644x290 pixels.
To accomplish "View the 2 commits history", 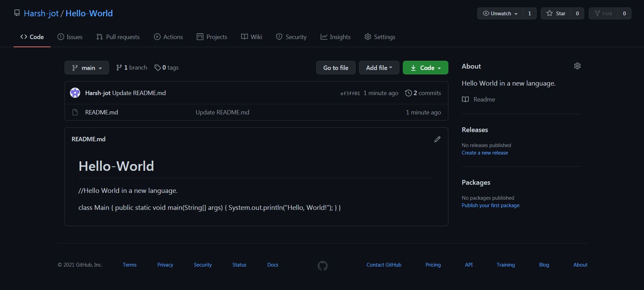I will point(423,93).
